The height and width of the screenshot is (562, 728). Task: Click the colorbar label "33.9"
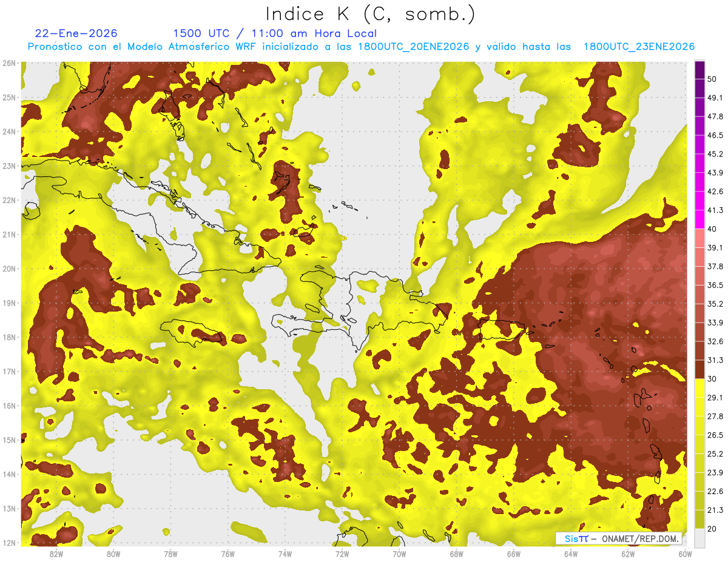tap(715, 323)
